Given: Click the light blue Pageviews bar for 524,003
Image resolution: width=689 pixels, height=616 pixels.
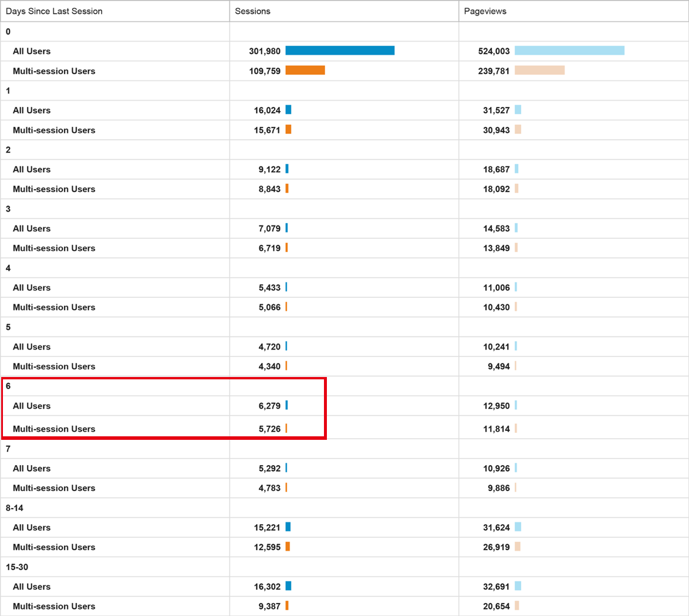Looking at the screenshot, I should click(569, 51).
